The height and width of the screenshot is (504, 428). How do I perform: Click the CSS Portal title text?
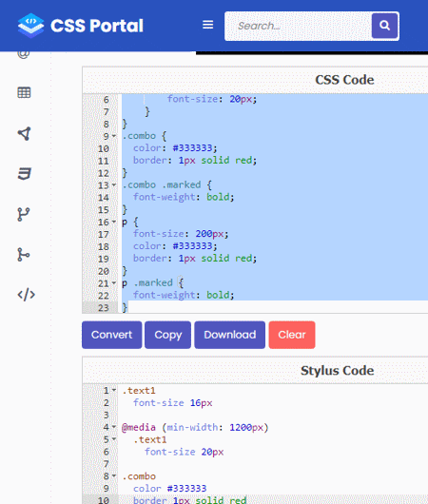click(97, 26)
